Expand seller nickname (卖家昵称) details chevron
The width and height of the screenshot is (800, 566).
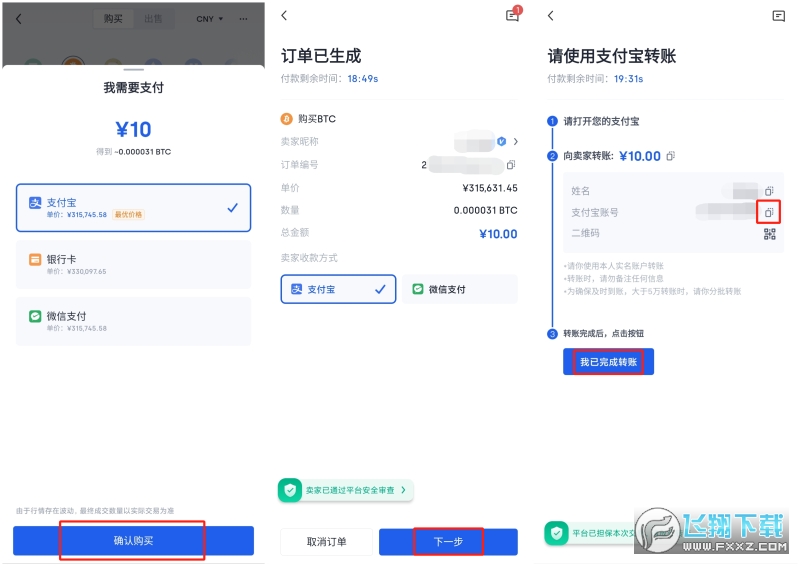click(516, 142)
